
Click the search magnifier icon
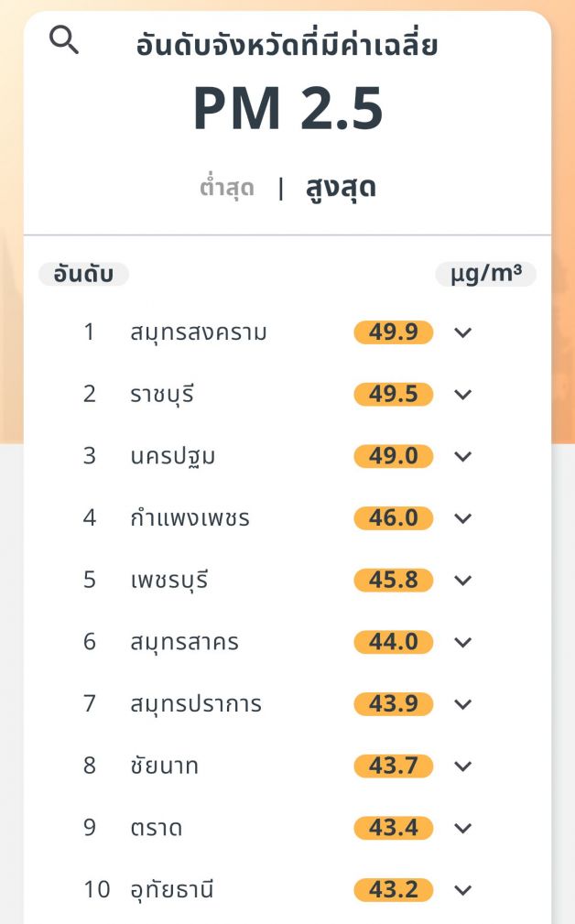tap(63, 39)
